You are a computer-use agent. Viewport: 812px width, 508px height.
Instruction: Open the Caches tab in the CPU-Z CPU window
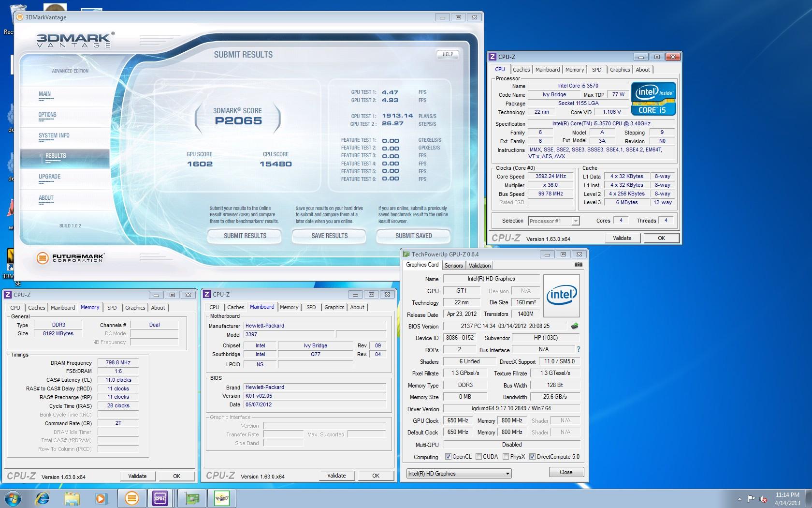[x=521, y=70]
